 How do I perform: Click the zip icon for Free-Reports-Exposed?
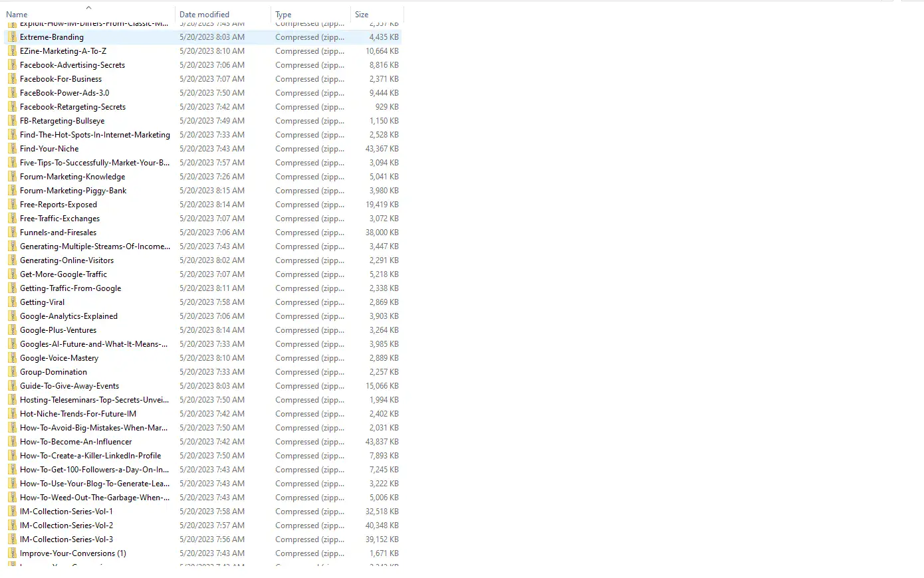[x=12, y=205]
